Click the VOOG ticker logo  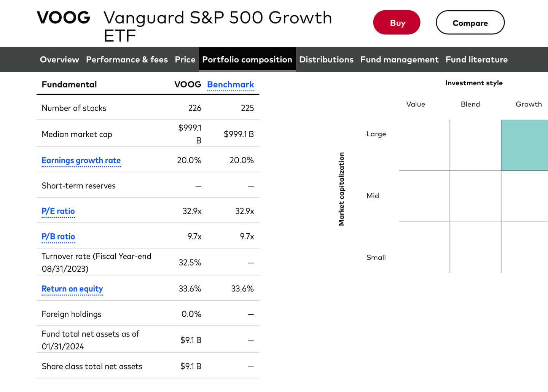(63, 18)
